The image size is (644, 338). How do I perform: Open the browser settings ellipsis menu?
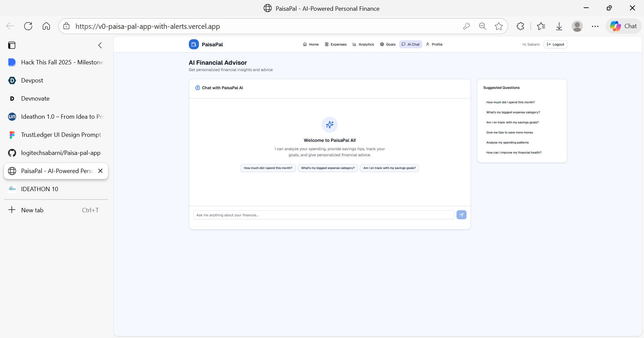[x=595, y=26]
